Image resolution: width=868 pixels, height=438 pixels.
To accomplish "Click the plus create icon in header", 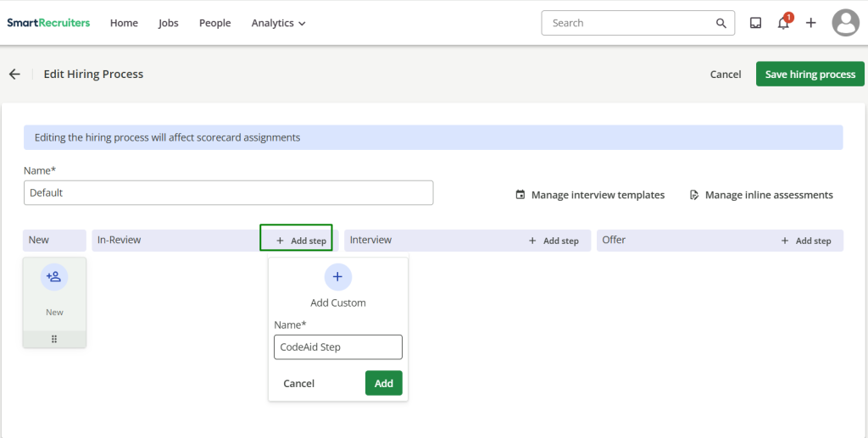I will click(x=811, y=23).
